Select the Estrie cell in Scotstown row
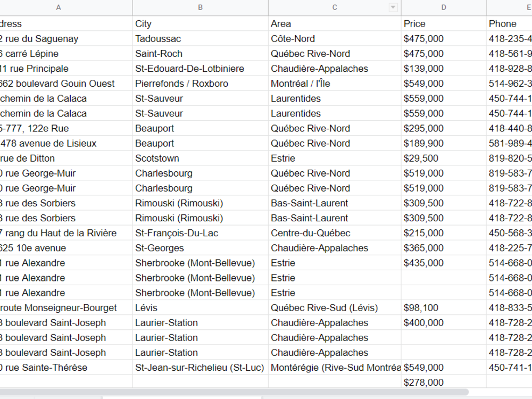This screenshot has height=399, width=532. [x=335, y=158]
